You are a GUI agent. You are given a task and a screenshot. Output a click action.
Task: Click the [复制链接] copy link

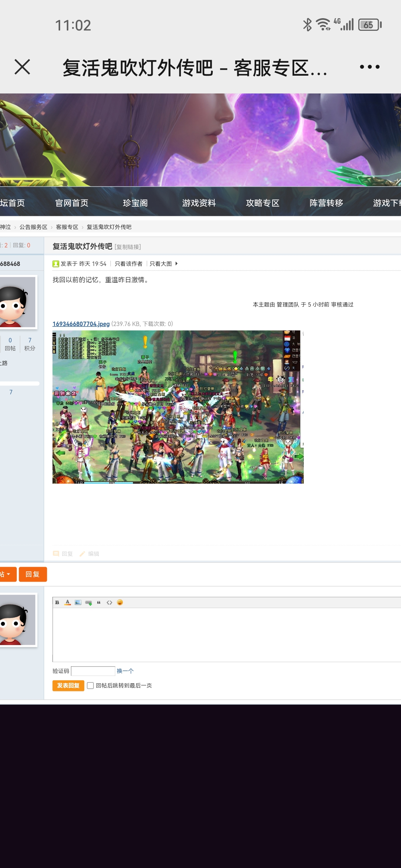(x=128, y=247)
